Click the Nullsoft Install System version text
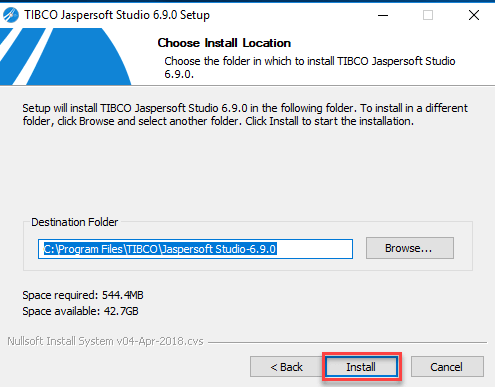This screenshot has width=495, height=387. click(105, 341)
